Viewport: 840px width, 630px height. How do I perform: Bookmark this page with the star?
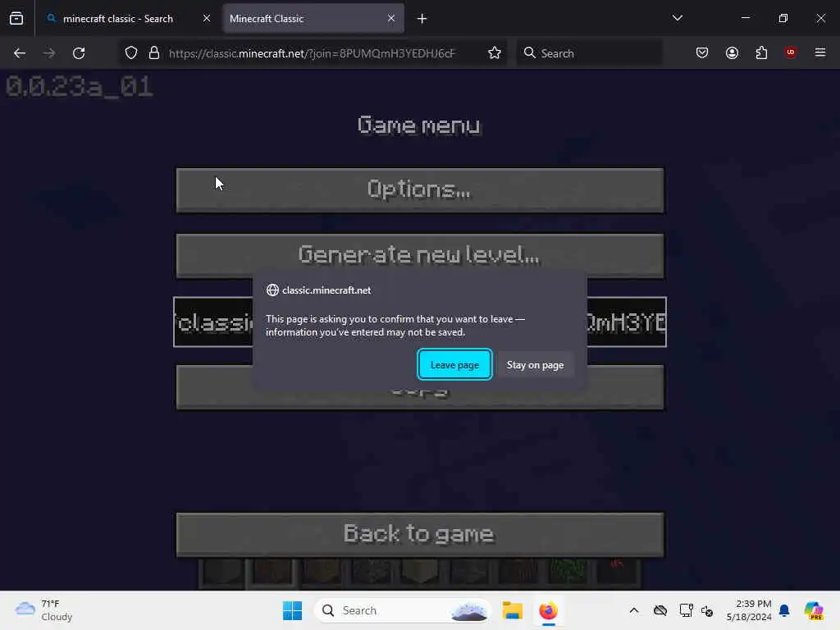click(495, 53)
